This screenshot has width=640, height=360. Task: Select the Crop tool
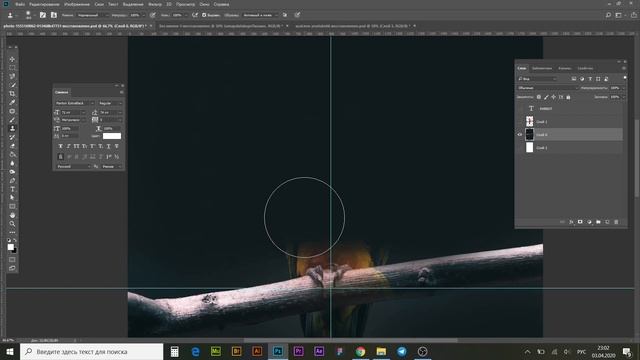tap(12, 93)
